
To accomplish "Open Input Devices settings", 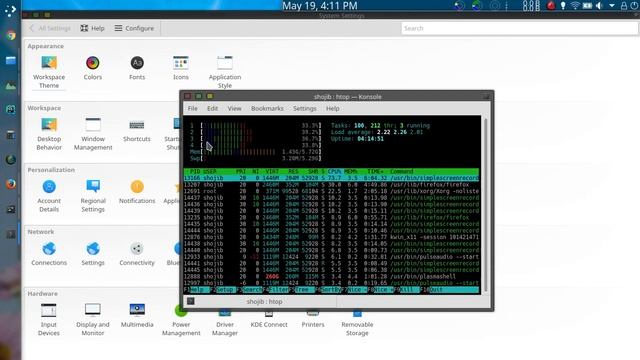I will (49, 320).
